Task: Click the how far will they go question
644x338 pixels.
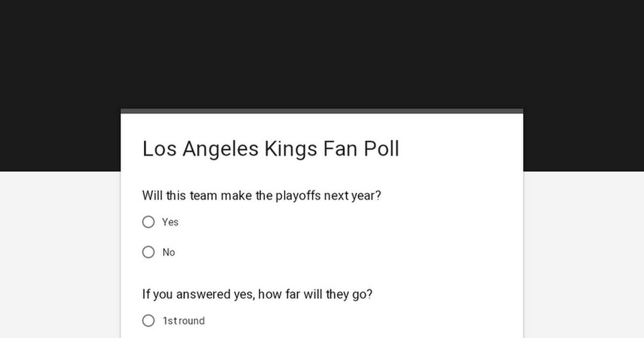Action: 258,294
